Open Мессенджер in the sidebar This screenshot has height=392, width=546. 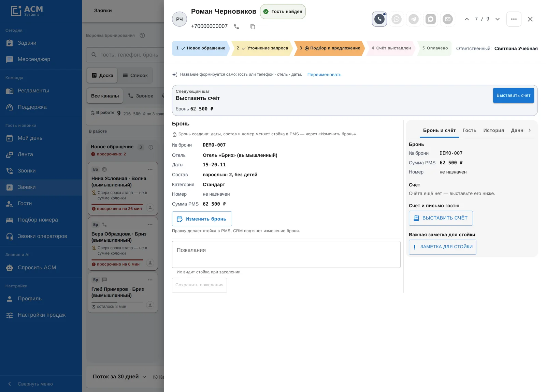click(x=41, y=59)
